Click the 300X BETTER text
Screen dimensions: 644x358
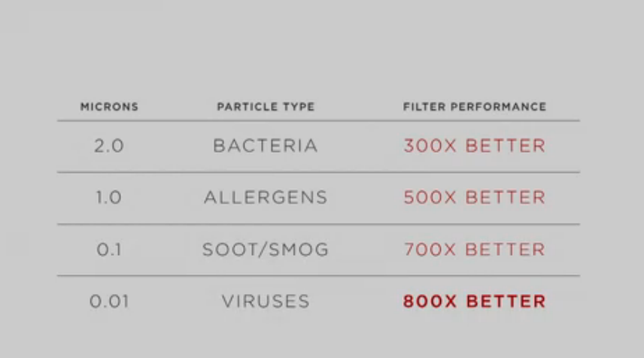475,146
